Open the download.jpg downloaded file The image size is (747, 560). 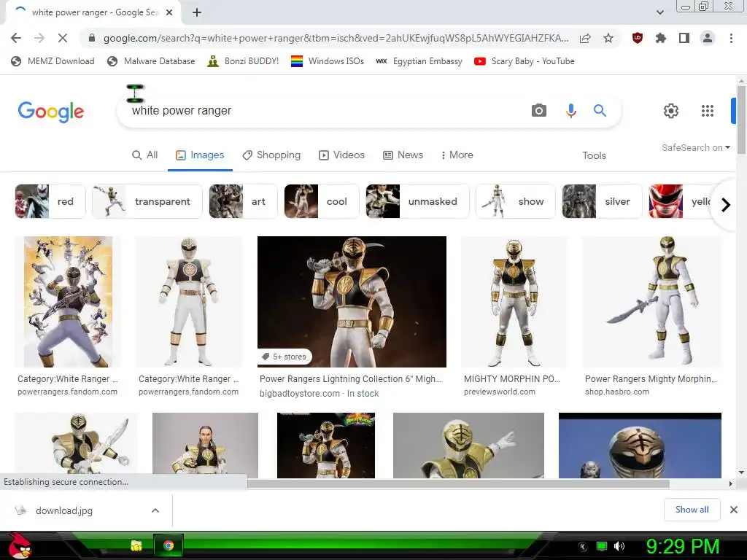(64, 510)
